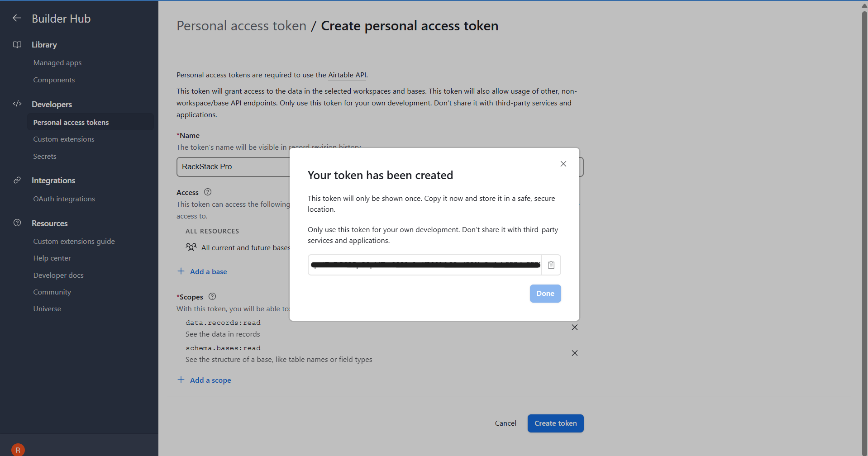Viewport: 868px width, 456px height.
Task: Open OAuth integrations page
Action: 64,199
